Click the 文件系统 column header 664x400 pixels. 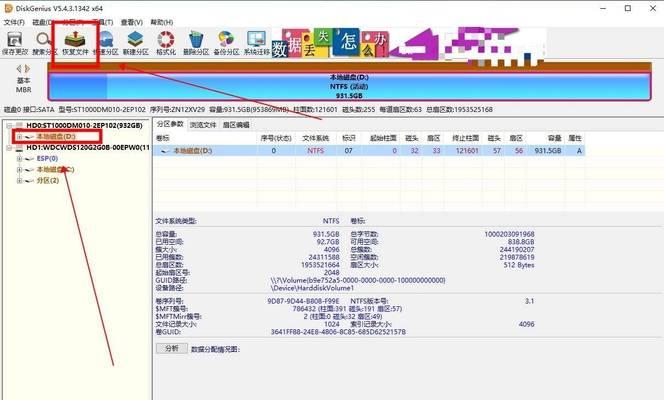pyautogui.click(x=315, y=138)
